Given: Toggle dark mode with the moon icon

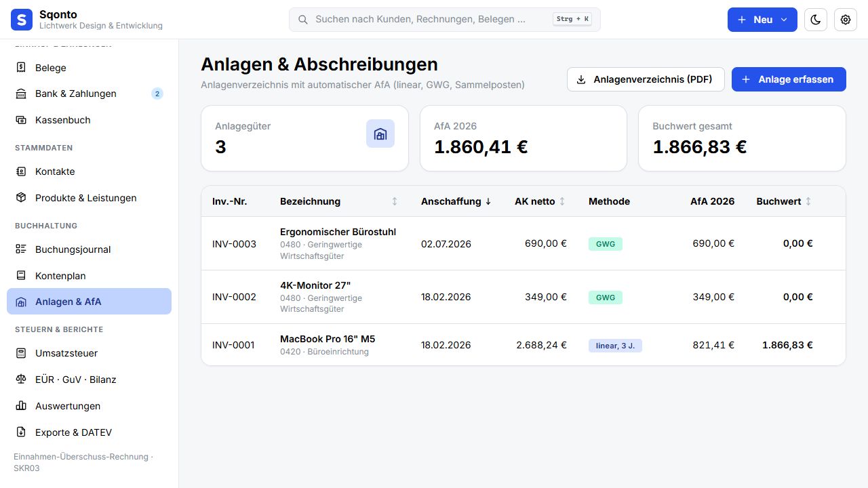Looking at the screenshot, I should coord(816,20).
